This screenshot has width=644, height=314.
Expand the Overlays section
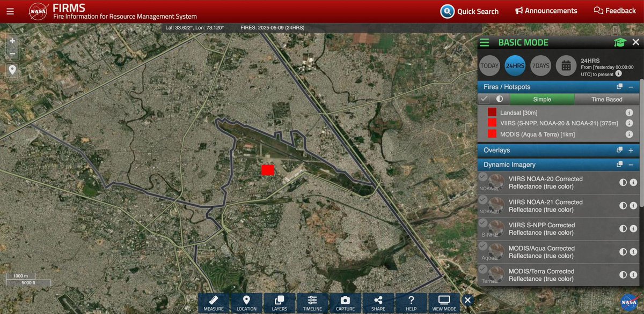pos(631,151)
